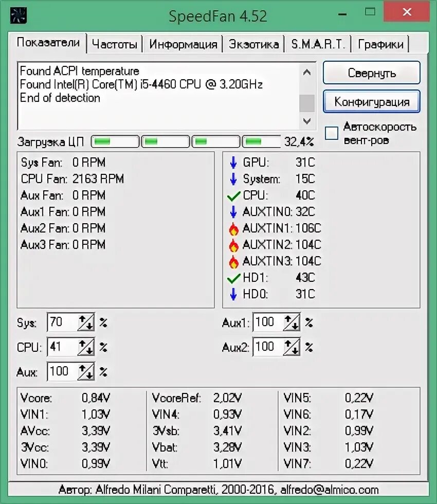Image resolution: width=437 pixels, height=504 pixels.
Task: Click the flame icon beside AUXTIN3
Action: click(x=233, y=261)
